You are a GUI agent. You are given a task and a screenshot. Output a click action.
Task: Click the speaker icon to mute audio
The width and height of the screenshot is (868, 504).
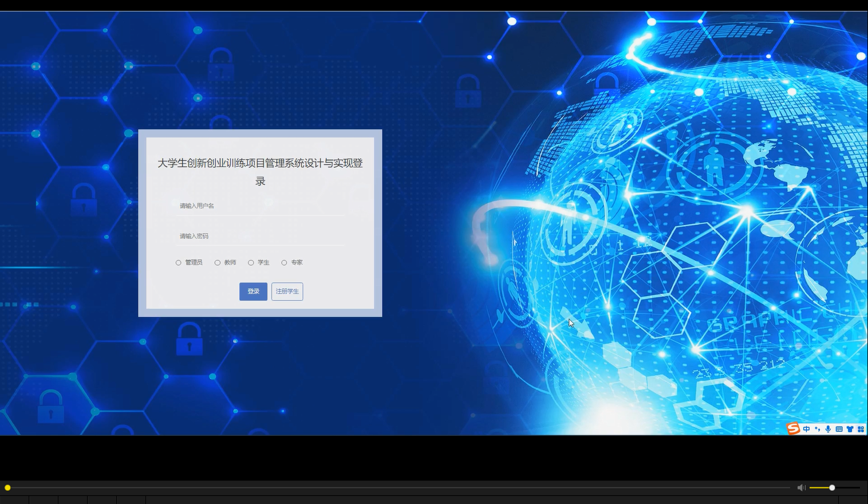(801, 487)
